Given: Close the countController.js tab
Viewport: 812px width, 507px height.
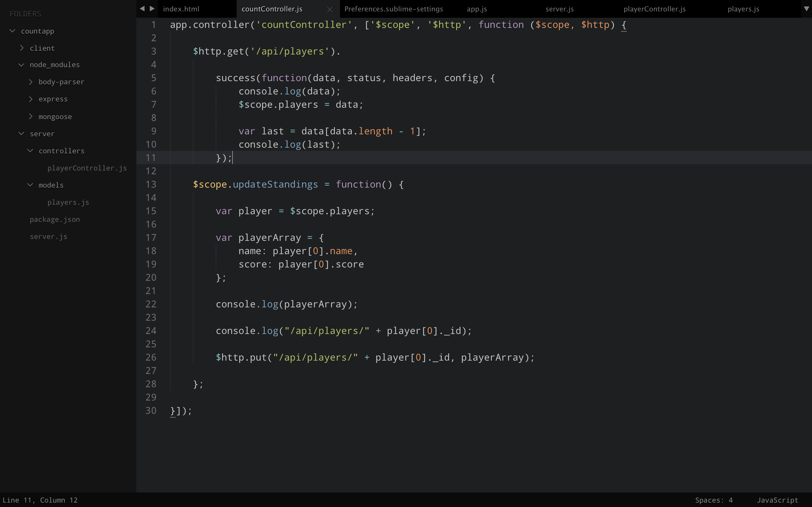Looking at the screenshot, I should click(x=330, y=10).
